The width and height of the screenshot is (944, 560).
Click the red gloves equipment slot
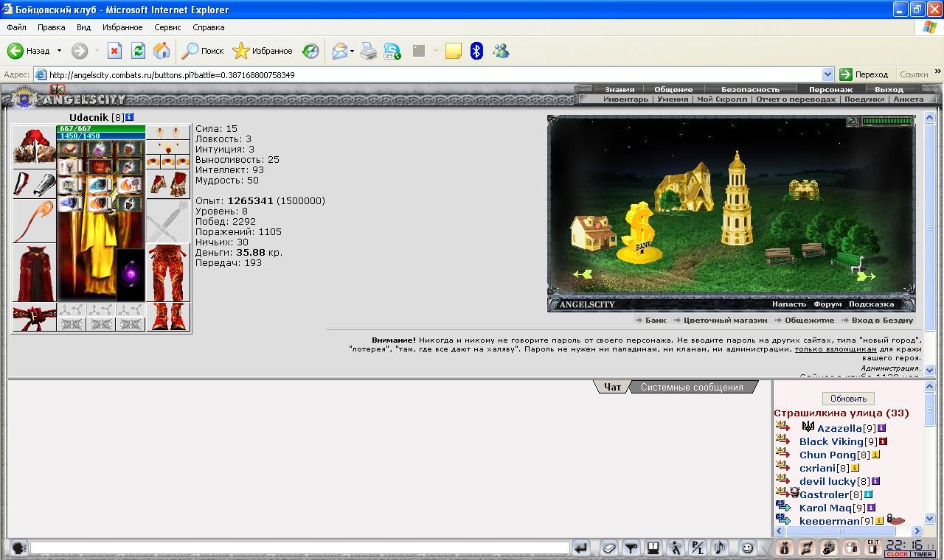(x=168, y=184)
